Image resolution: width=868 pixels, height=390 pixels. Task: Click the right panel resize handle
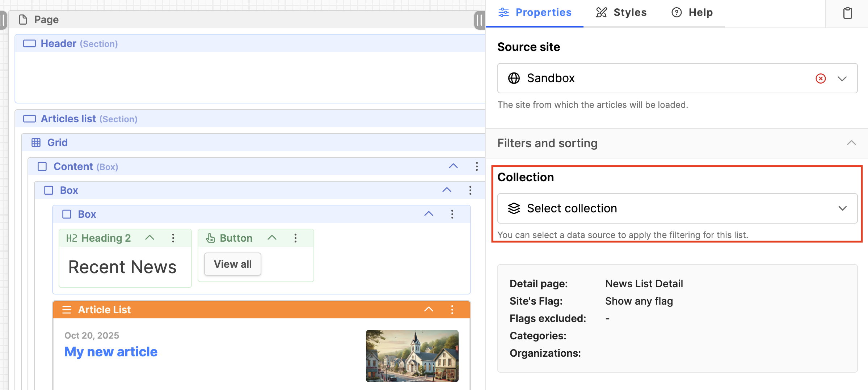click(x=479, y=20)
